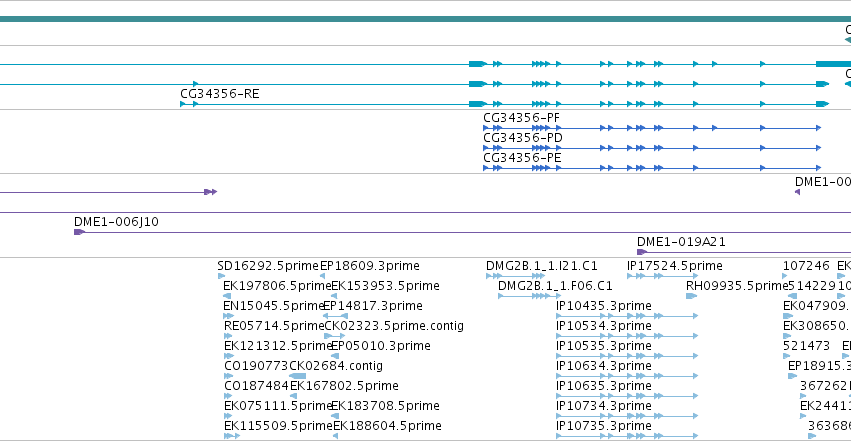Select the EK188604.5prime EST label
851x441 pixels.
pyautogui.click(x=388, y=426)
